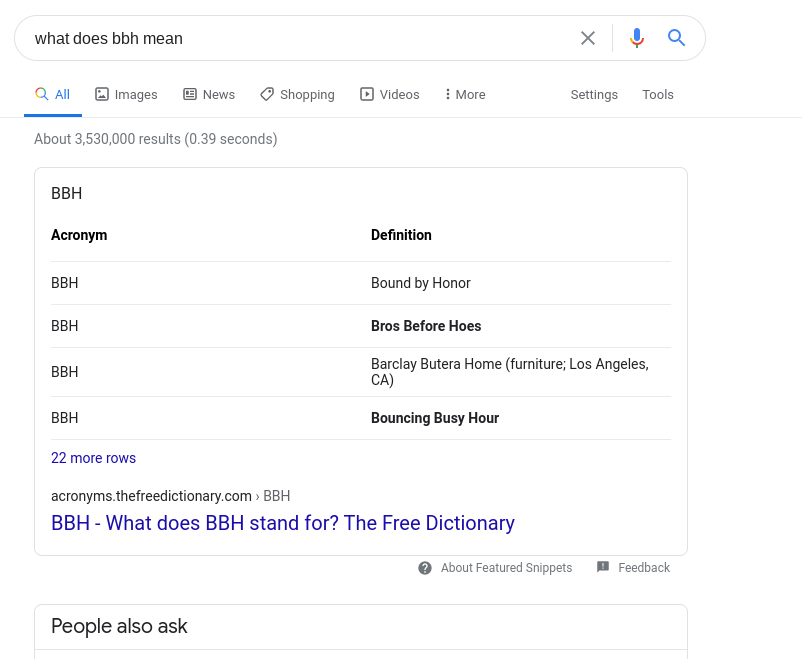Click the About 3,530,000 results text

click(155, 139)
